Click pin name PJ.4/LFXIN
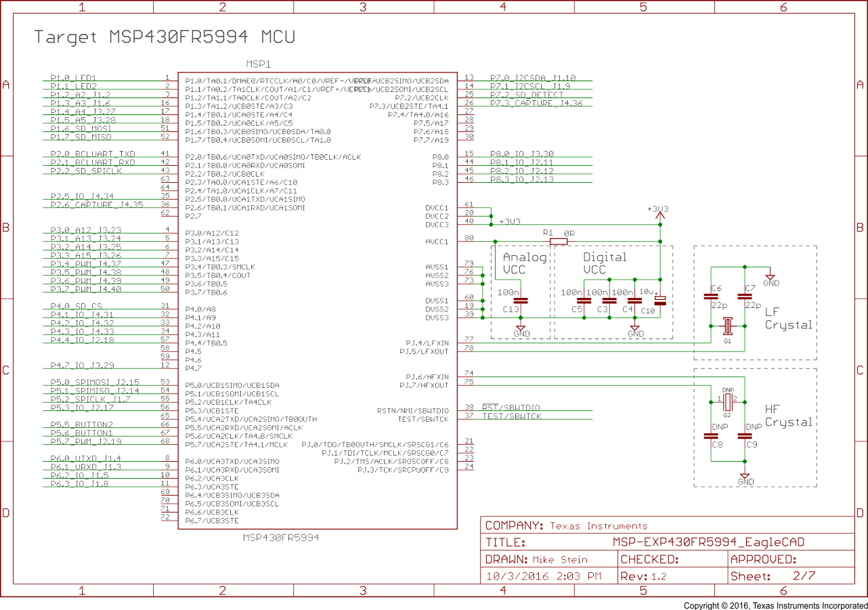The height and width of the screenshot is (610, 868). click(x=427, y=344)
